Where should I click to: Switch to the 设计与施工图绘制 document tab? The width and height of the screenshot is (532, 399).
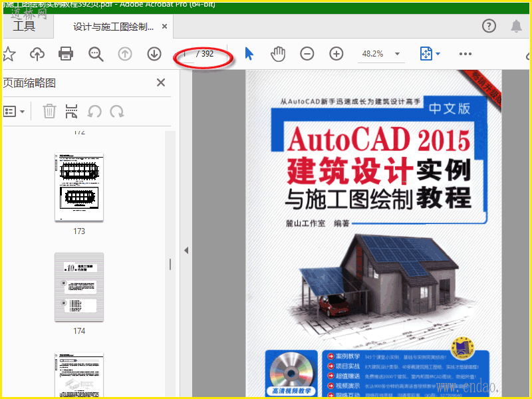click(113, 27)
